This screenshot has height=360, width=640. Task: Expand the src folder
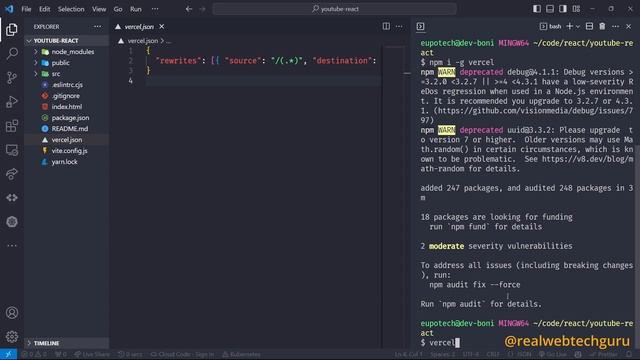coord(67,74)
